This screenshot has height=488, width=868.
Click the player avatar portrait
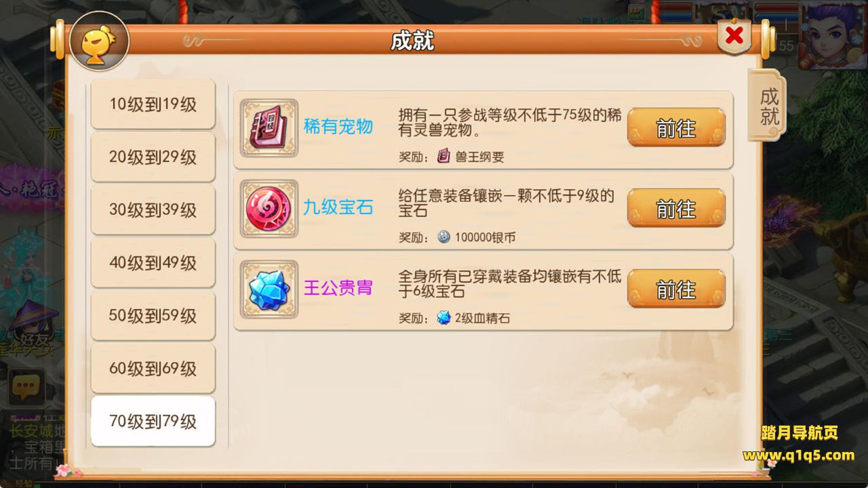pyautogui.click(x=831, y=35)
